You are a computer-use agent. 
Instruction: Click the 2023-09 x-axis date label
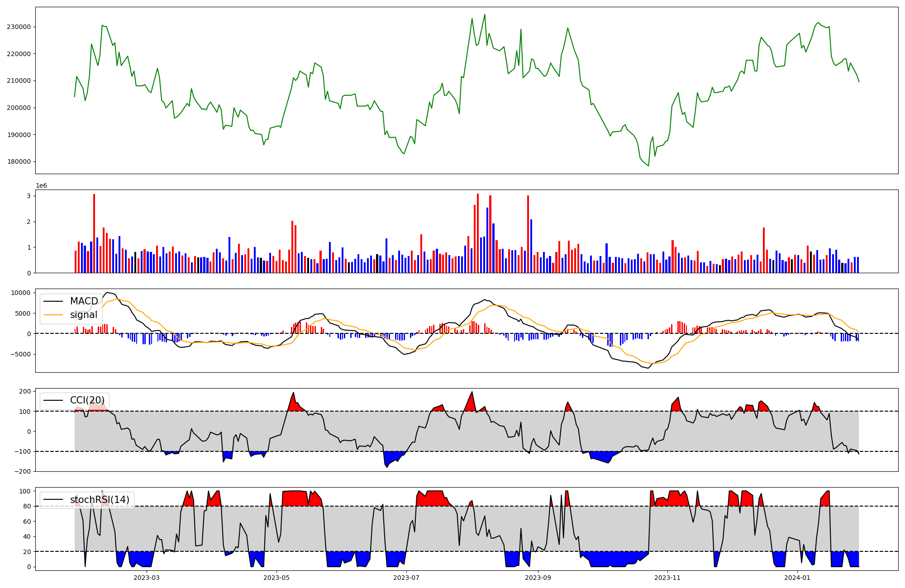(538, 578)
